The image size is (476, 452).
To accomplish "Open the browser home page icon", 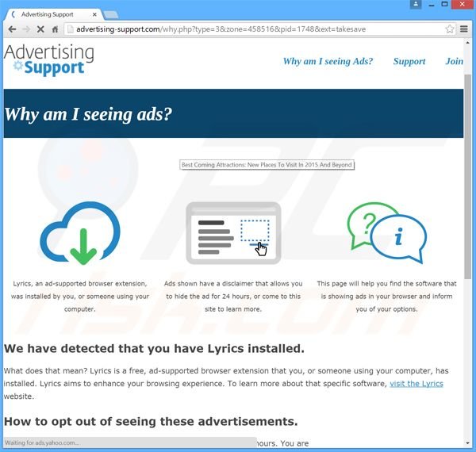I will [55, 29].
